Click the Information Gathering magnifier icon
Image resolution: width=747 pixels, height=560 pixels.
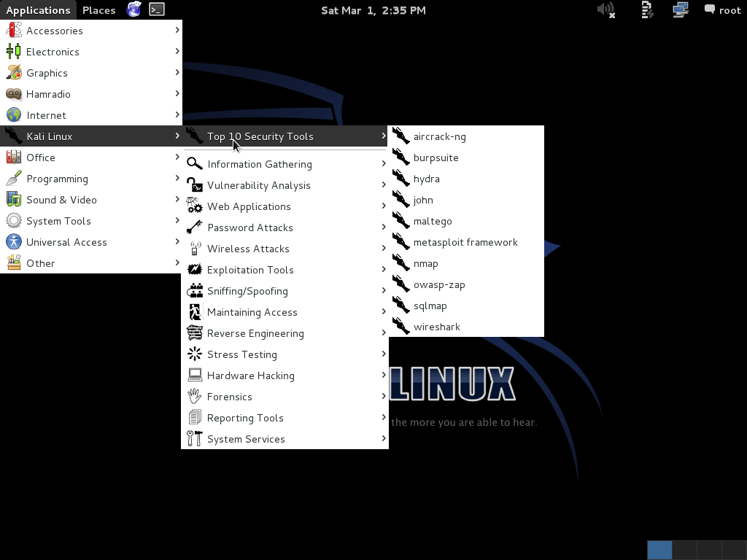[x=194, y=164]
